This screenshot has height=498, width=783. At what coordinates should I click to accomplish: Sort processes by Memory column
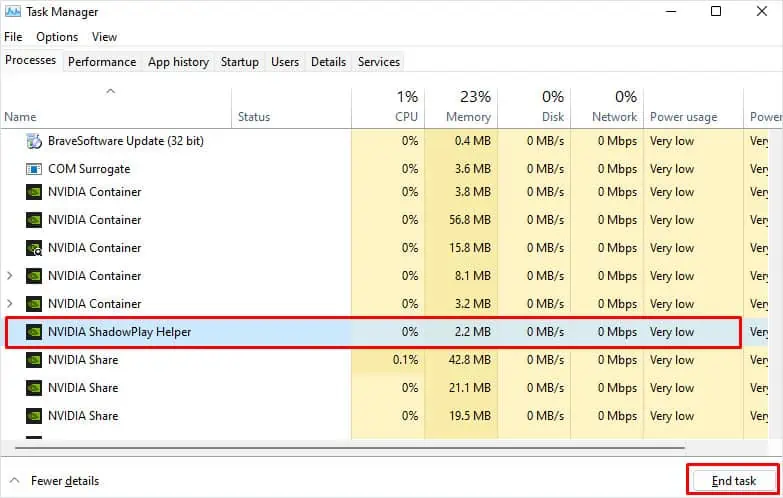[x=469, y=106]
